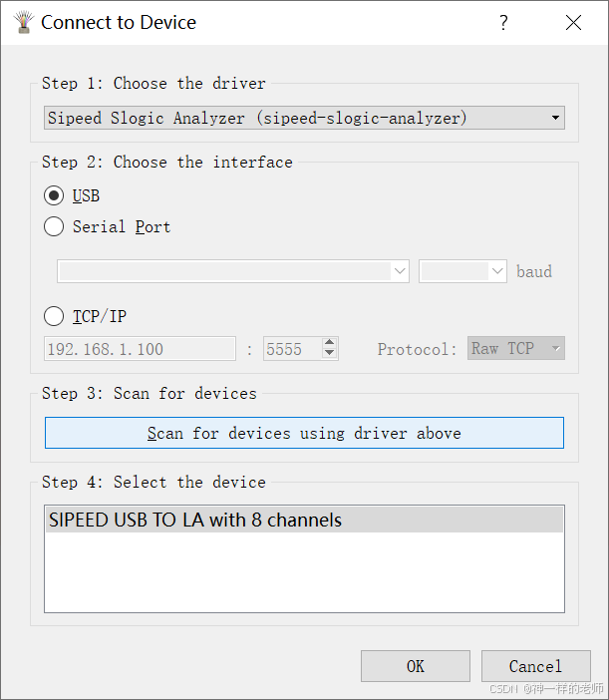Open the Raw TCP protocol dropdown
This screenshot has width=609, height=700.
click(x=516, y=348)
